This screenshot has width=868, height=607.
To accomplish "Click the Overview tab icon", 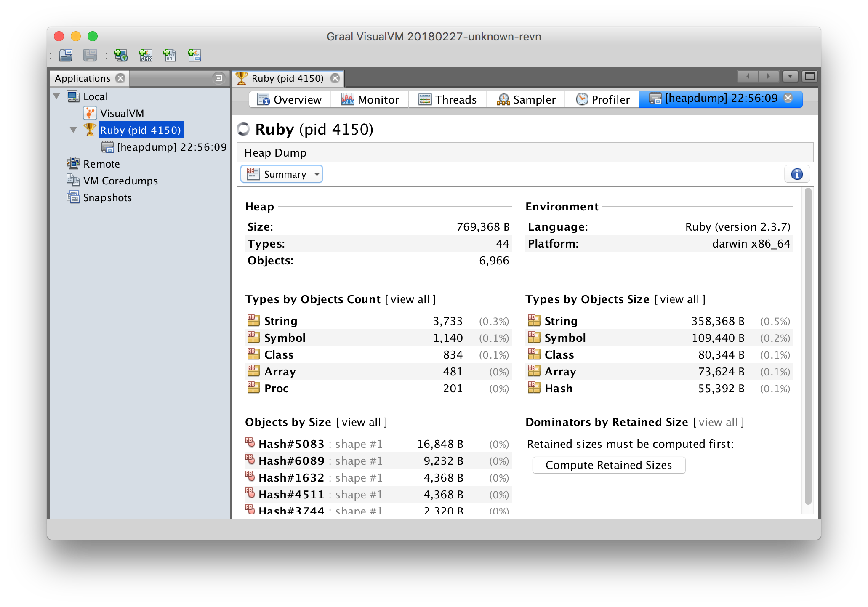I will pyautogui.click(x=264, y=100).
